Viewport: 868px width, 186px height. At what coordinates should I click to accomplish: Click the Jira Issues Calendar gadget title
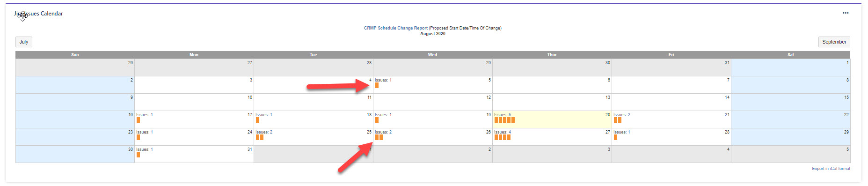38,14
